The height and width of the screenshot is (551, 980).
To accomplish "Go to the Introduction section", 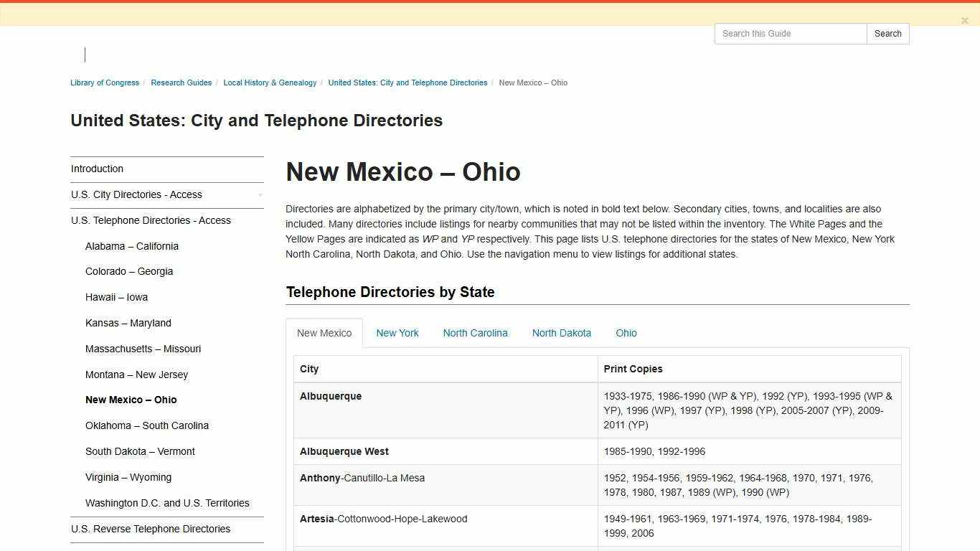I will [97, 169].
